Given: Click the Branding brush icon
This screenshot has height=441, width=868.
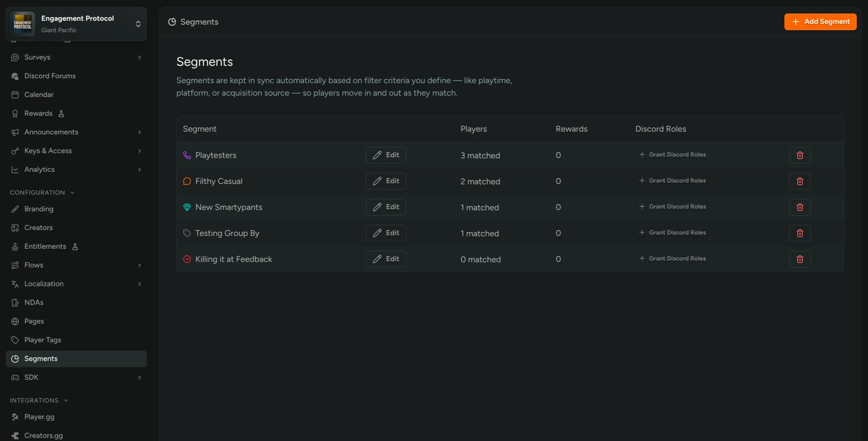Looking at the screenshot, I should 15,209.
